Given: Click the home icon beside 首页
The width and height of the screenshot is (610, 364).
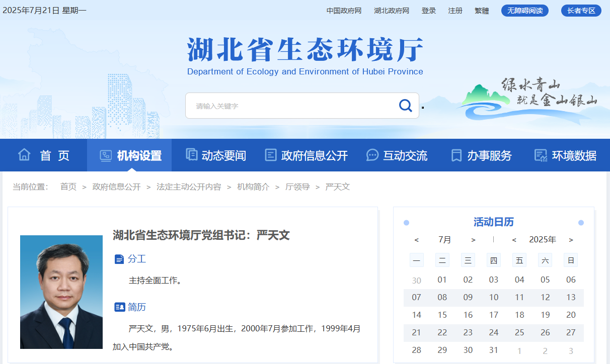Looking at the screenshot, I should click(x=24, y=155).
